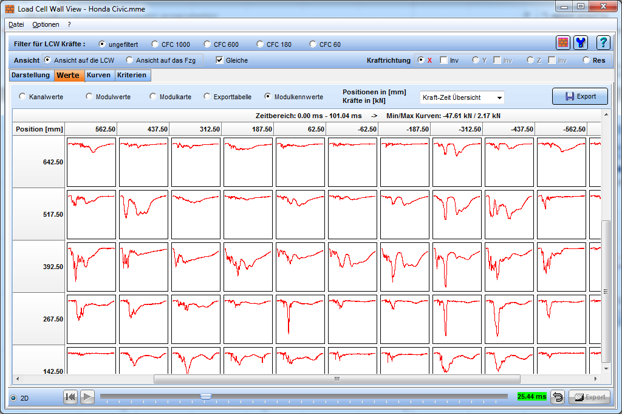Click the horizontal scrollbar under the grid
The width and height of the screenshot is (622, 414).
[x=337, y=379]
